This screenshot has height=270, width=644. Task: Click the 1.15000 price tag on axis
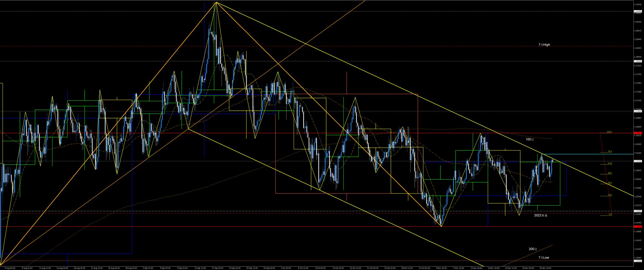[637, 211]
